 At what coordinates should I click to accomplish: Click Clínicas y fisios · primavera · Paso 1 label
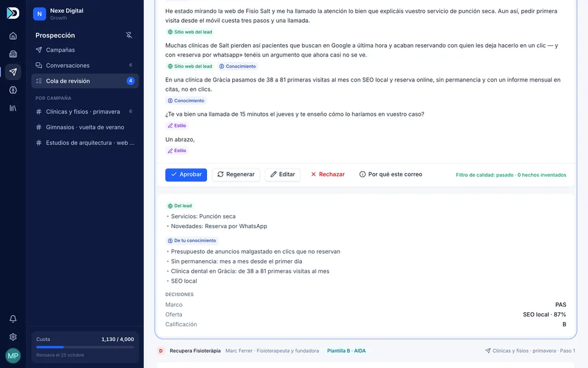[x=530, y=351]
